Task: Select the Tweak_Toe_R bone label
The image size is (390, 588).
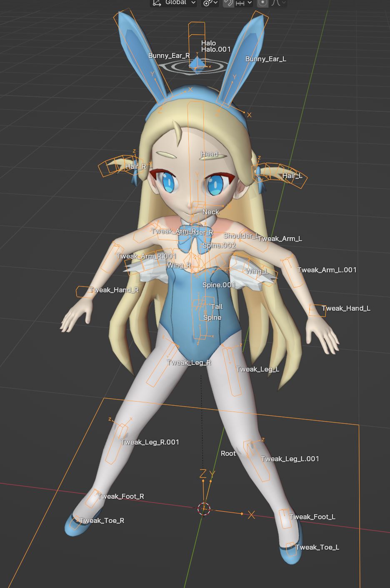Action: click(x=102, y=520)
